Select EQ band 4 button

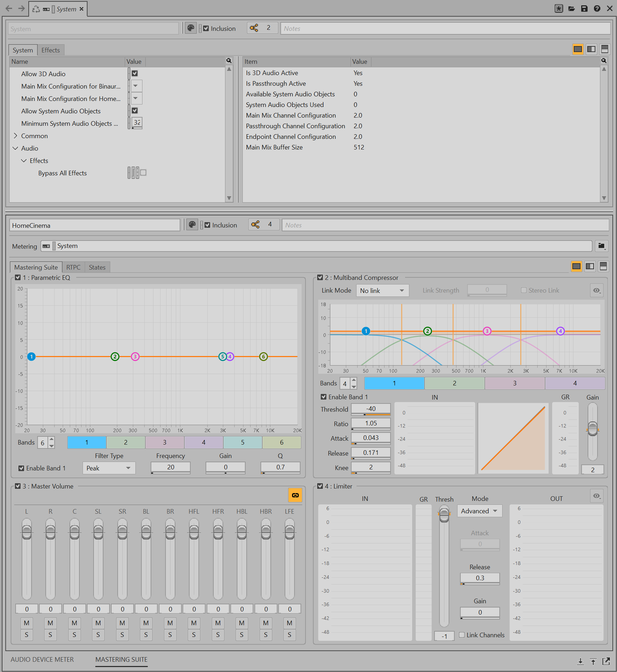tap(203, 442)
